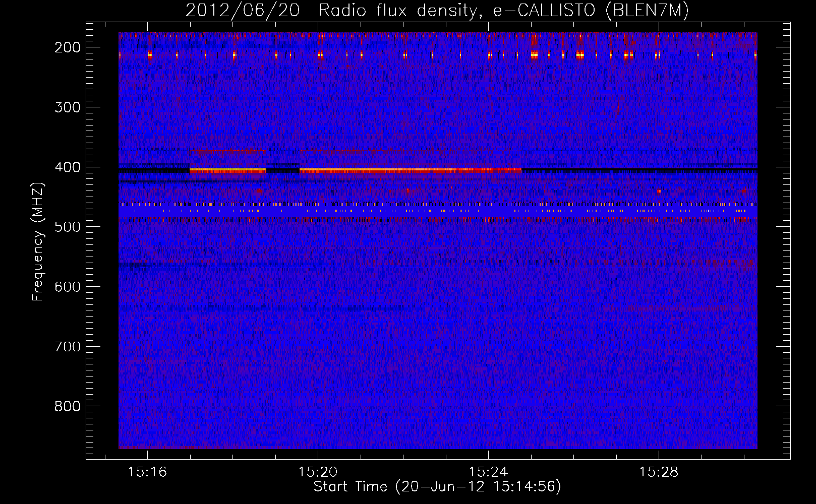Click the 15:20 time tick label
This screenshot has height=504, width=816.
[x=318, y=472]
